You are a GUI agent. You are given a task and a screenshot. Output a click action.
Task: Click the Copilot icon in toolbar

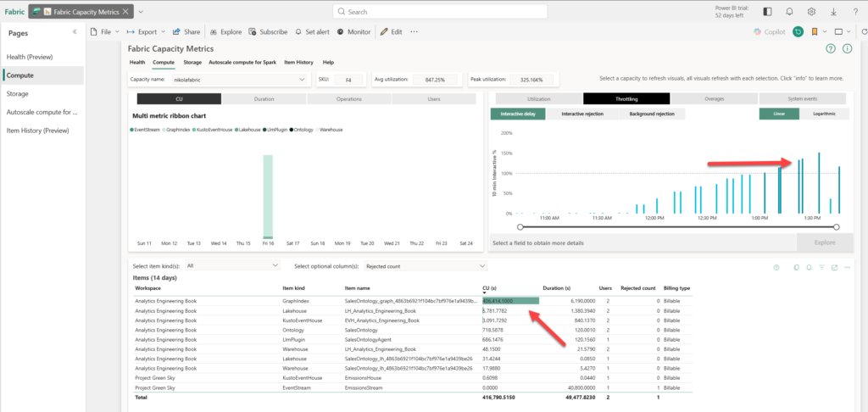click(770, 31)
